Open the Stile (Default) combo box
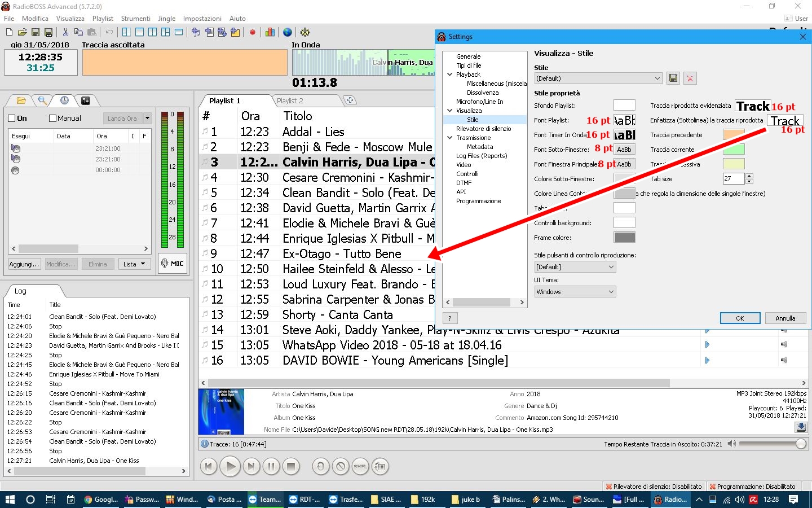The width and height of the screenshot is (812, 508). [x=598, y=78]
